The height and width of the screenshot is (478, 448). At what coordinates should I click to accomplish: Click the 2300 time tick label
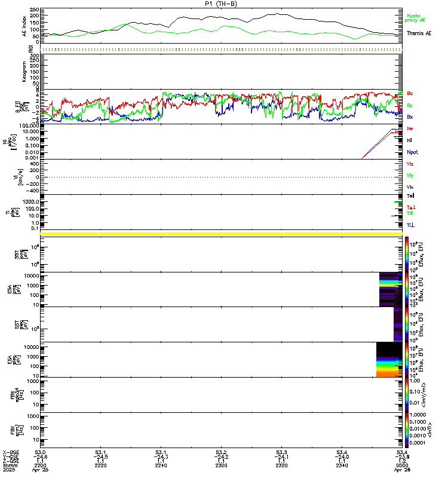click(x=221, y=465)
